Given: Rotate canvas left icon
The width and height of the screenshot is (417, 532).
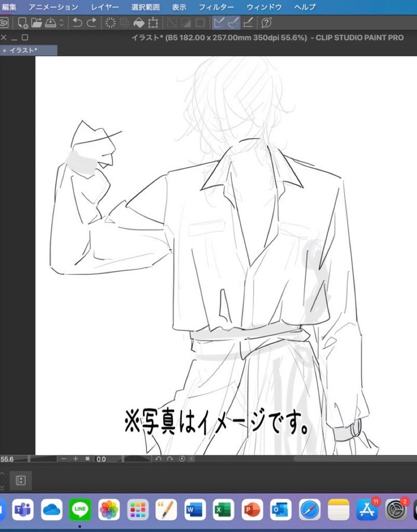Looking at the screenshot, I should (158, 458).
